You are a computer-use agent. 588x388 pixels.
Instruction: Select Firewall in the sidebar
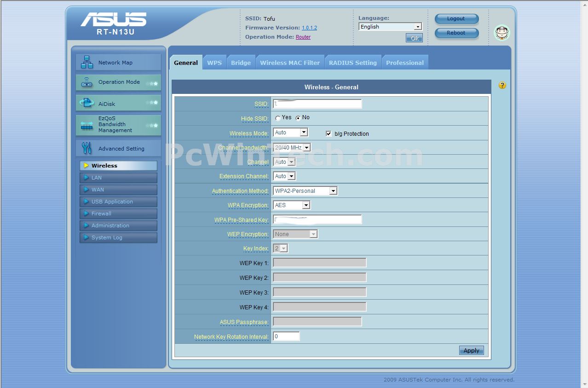[x=118, y=214]
